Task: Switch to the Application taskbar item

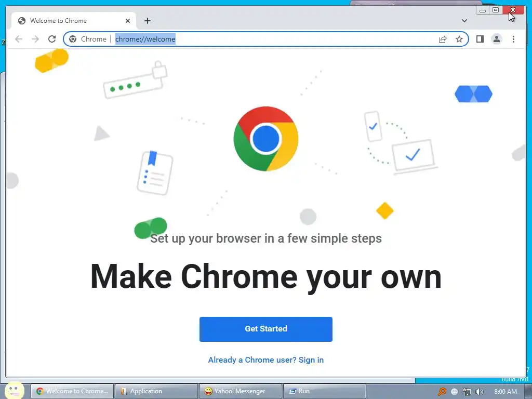Action: tap(156, 391)
